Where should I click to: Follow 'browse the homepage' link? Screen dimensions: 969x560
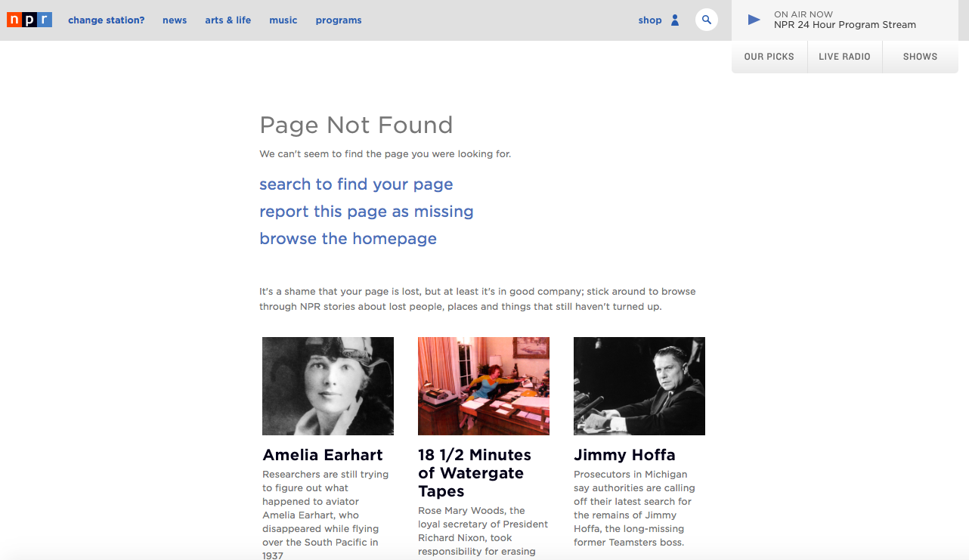348,239
